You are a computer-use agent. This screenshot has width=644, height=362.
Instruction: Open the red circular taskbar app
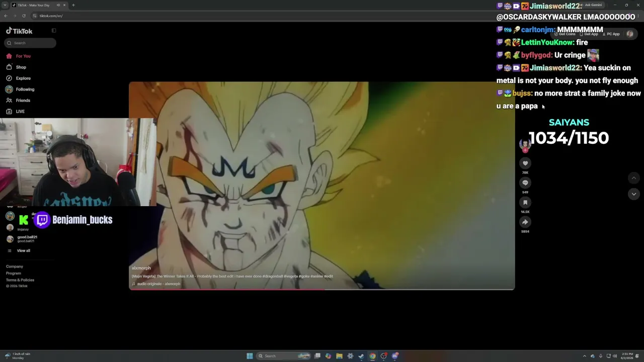point(383,356)
